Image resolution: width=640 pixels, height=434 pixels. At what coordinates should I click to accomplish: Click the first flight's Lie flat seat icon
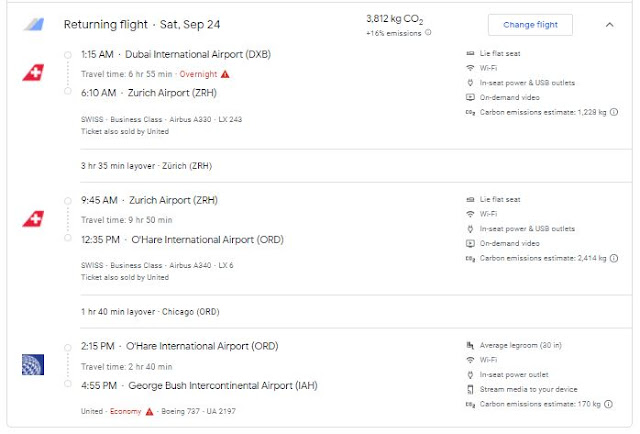point(470,53)
